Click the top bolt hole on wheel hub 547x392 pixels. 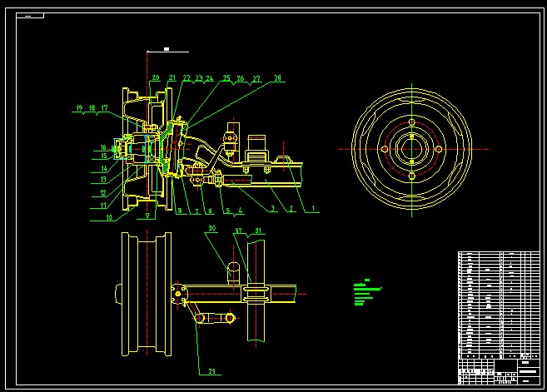[411, 122]
